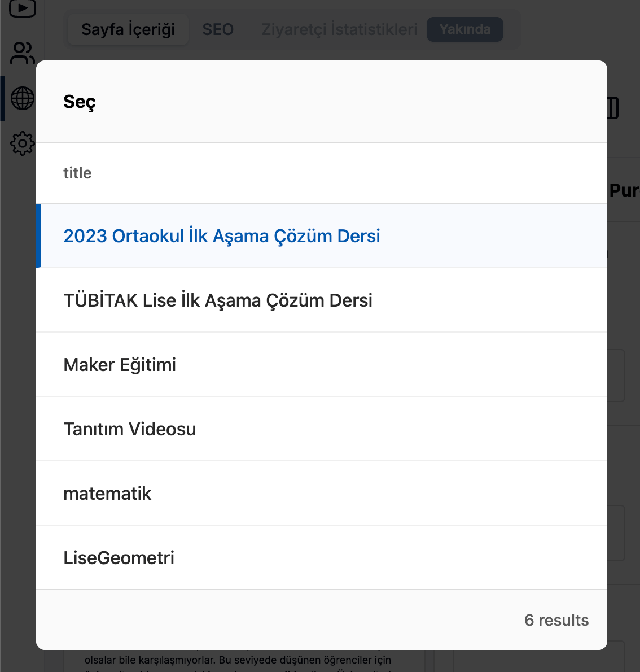This screenshot has height=672, width=640.
Task: Select Tanıtım Videosu from the list
Action: [130, 429]
